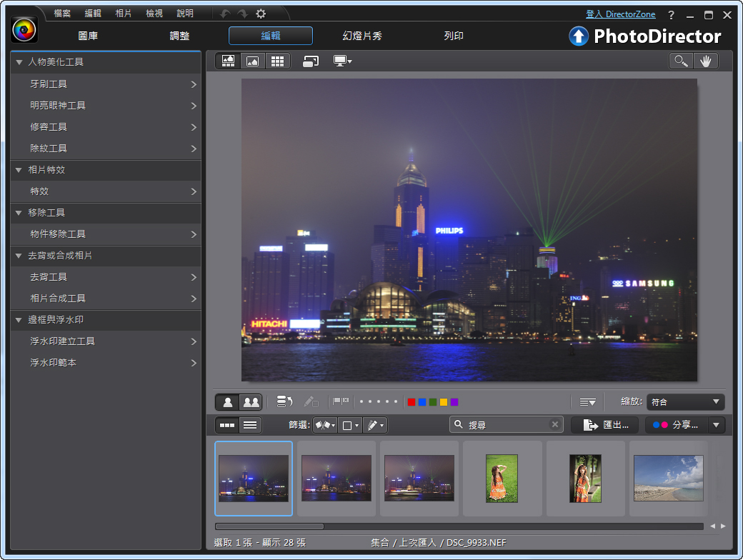743x560 pixels.
Task: Click inside the 搜尋 search field
Action: click(x=506, y=424)
